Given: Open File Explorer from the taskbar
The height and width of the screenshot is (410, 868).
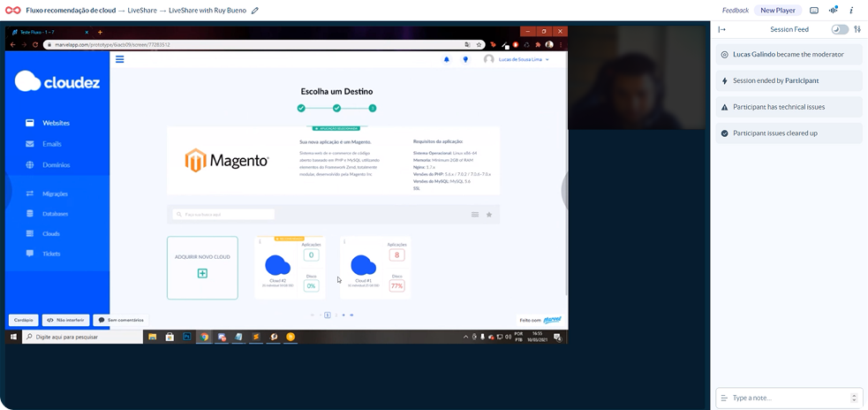Looking at the screenshot, I should pos(152,337).
